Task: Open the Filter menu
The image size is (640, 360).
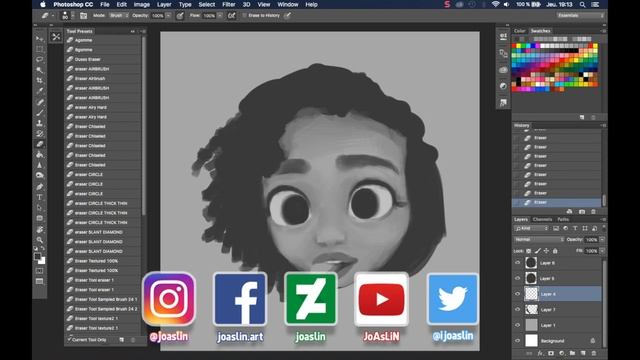Action: coord(229,4)
